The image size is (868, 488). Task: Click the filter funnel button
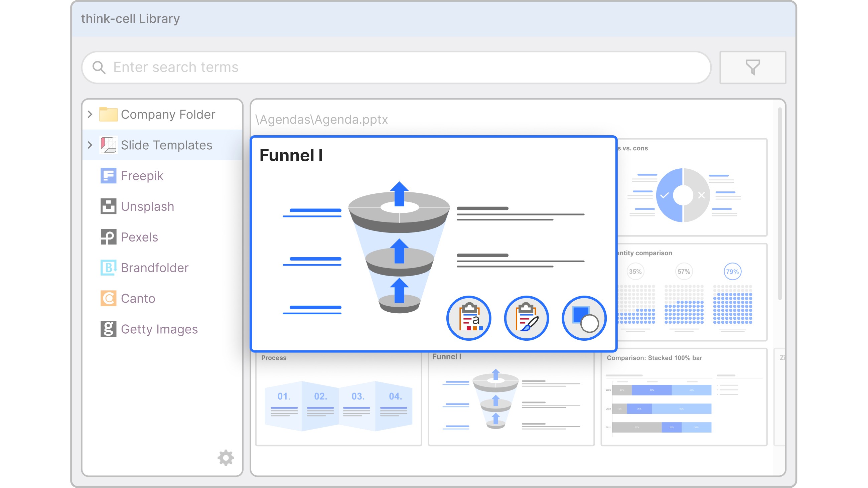coord(752,67)
